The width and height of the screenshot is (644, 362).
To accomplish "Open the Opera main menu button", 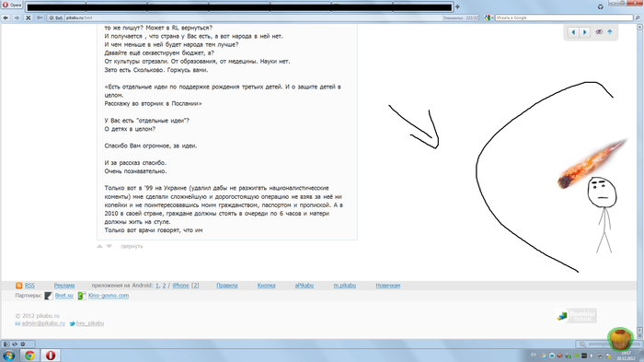I will [12, 5].
